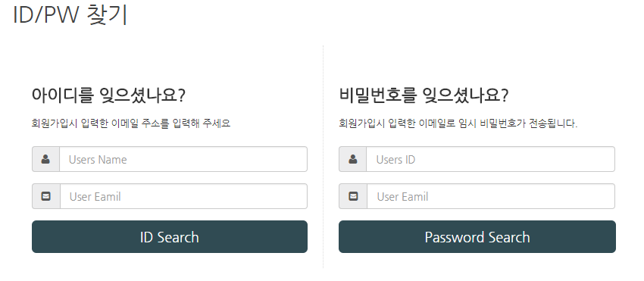Image resolution: width=644 pixels, height=281 pixels.
Task: Click the envelope icon in password recovery form
Action: pos(353,196)
